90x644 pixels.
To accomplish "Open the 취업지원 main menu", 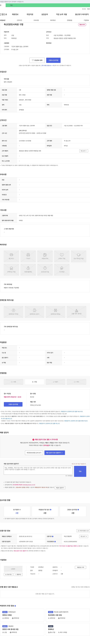I will (x=30, y=14).
